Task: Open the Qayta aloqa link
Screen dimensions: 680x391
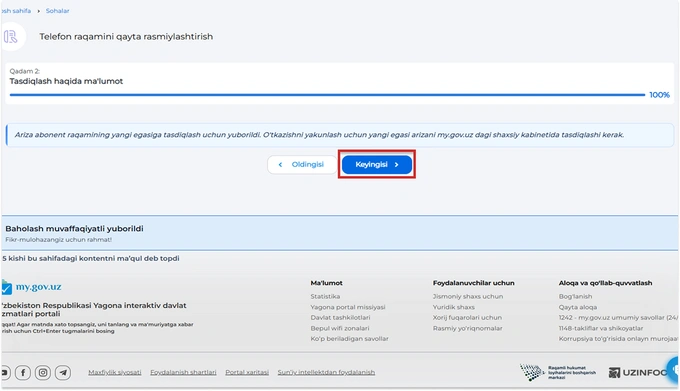Action: [578, 307]
